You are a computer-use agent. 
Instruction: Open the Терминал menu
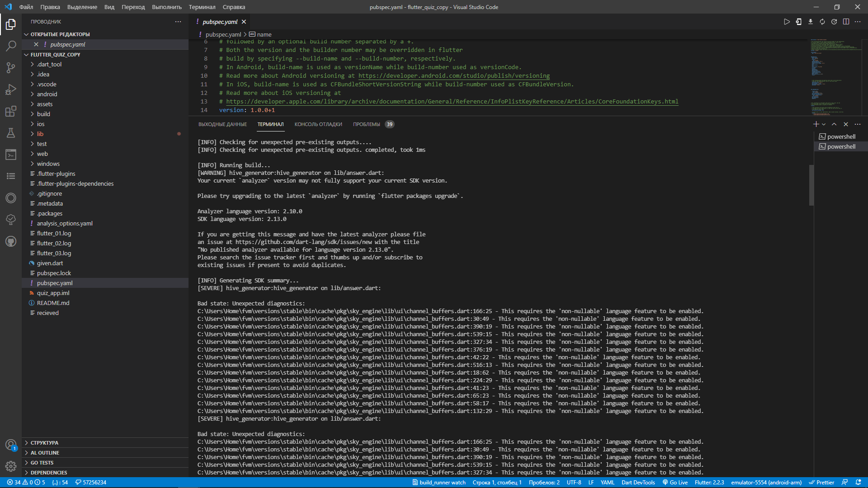tap(202, 7)
